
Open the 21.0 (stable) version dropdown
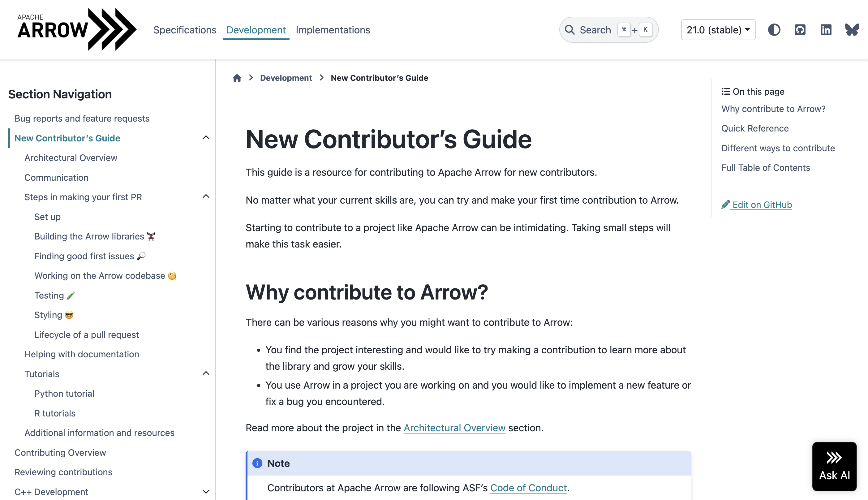coord(718,30)
